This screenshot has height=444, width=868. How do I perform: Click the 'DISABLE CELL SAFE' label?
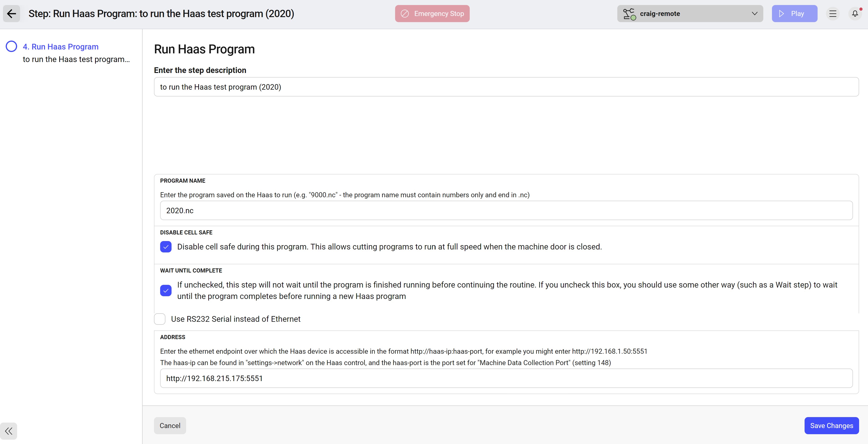coord(186,232)
